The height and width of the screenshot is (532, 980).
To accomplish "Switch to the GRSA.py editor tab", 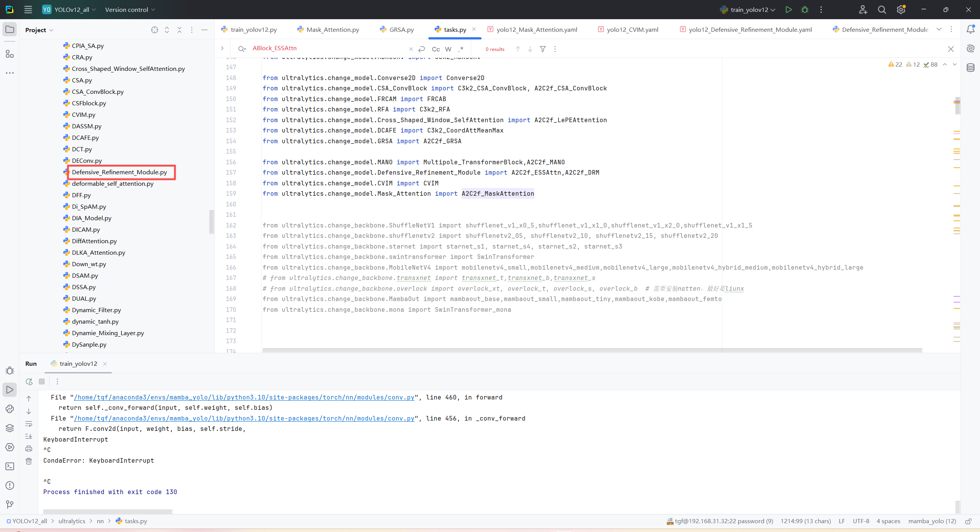I will [401, 29].
